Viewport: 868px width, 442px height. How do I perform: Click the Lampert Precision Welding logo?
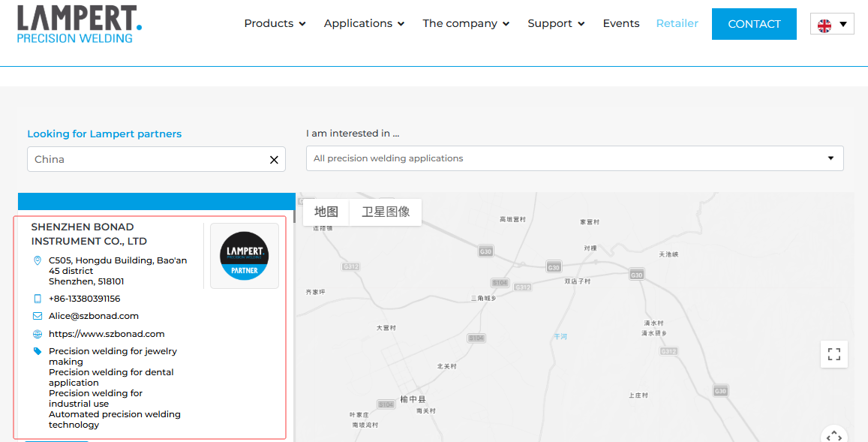point(79,24)
